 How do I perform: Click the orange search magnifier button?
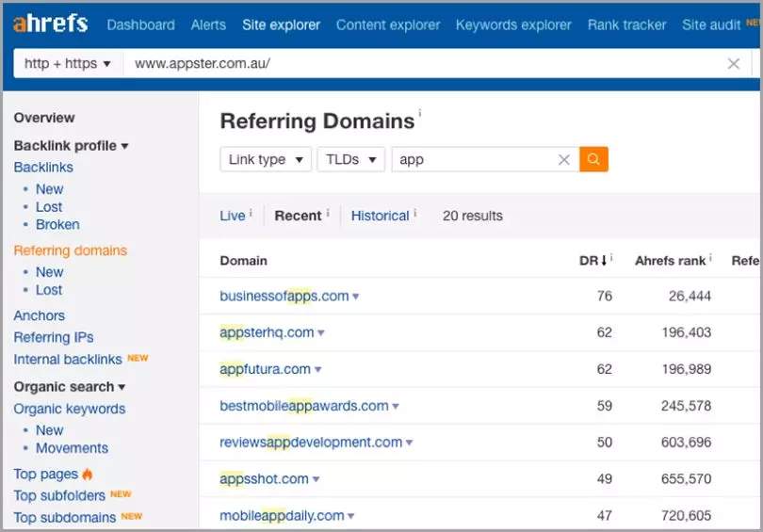click(x=593, y=159)
